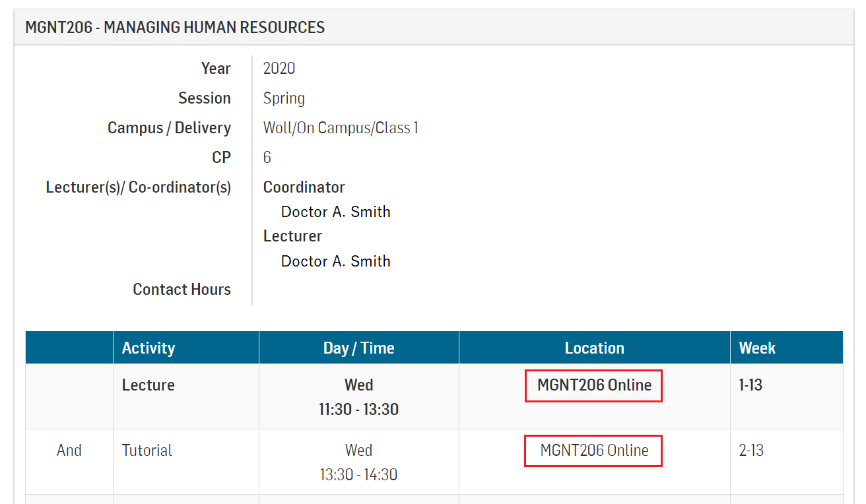866x504 pixels.
Task: Click the Week column header
Action: click(757, 348)
